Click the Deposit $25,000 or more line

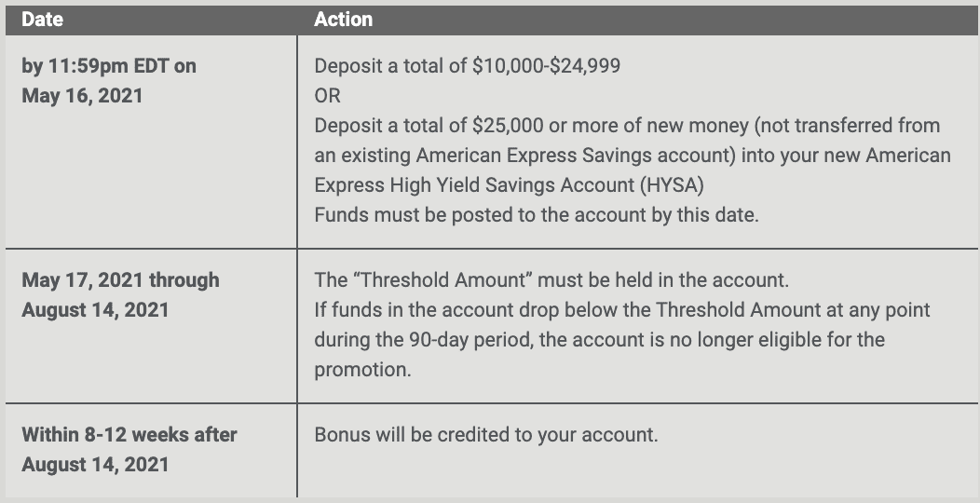coord(627,126)
